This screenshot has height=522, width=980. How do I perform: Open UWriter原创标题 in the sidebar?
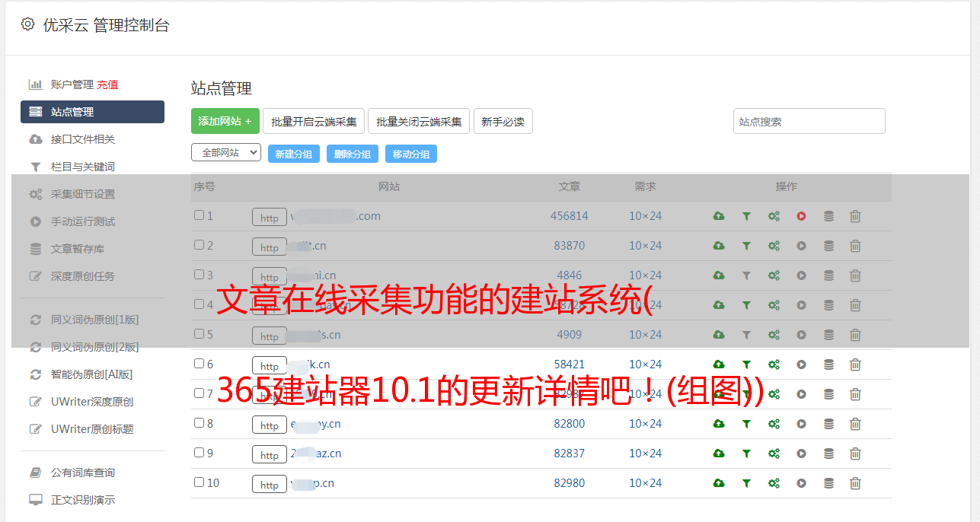(92, 429)
